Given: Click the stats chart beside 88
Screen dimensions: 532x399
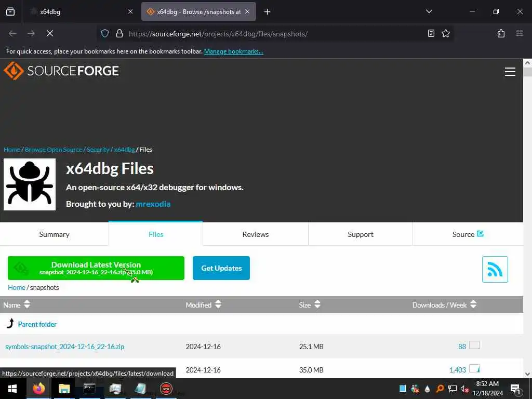Looking at the screenshot, I should tap(474, 345).
